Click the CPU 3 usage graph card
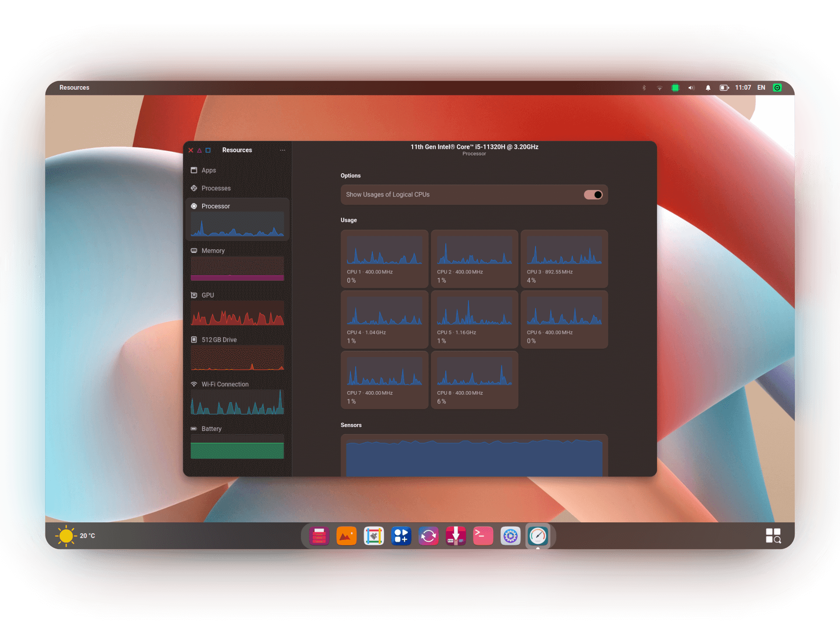This screenshot has width=840, height=630. pyautogui.click(x=564, y=259)
